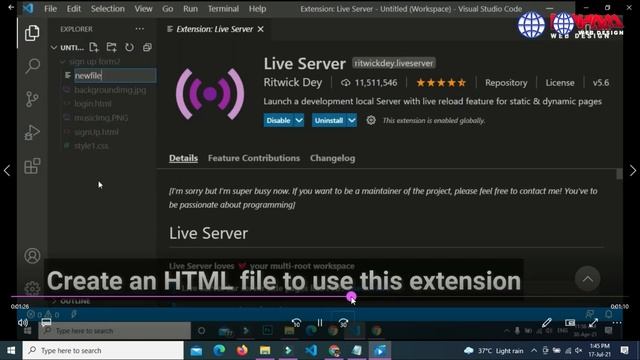The height and width of the screenshot is (360, 640).
Task: Open the View menu
Action: tap(143, 9)
